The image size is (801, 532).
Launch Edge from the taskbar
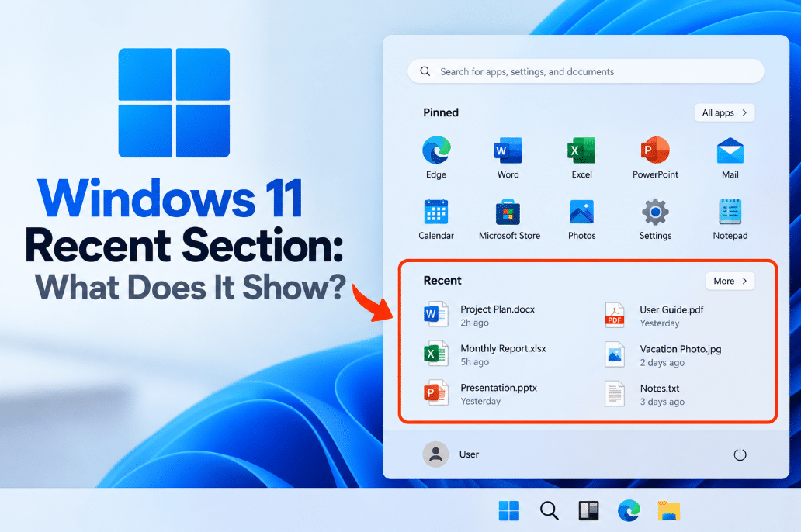(629, 510)
